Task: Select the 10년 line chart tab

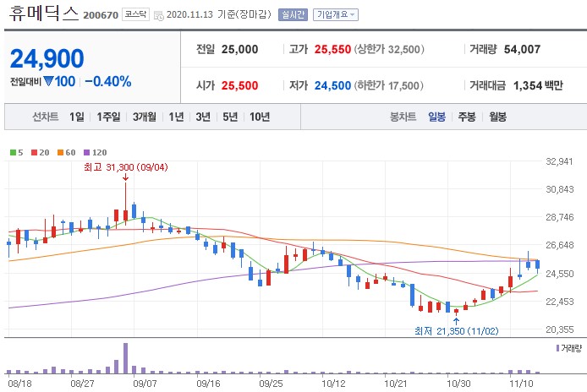Action: pyautogui.click(x=260, y=117)
